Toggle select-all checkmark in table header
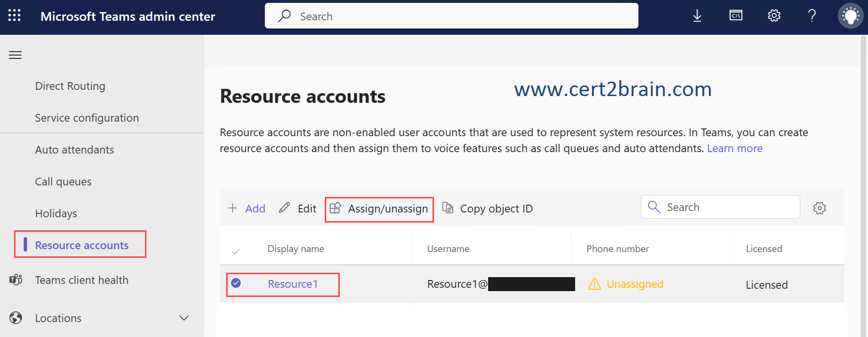Screen dimensions: 868x337 click(x=236, y=251)
